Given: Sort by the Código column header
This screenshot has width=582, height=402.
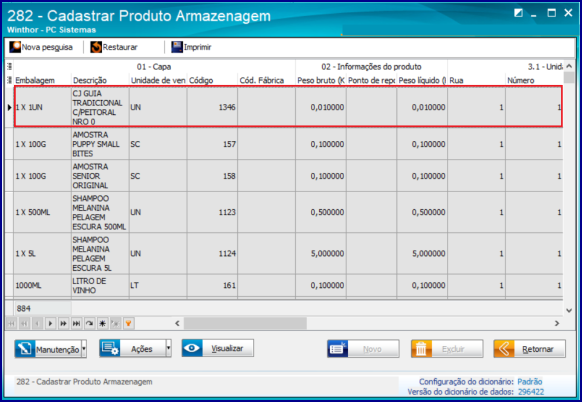Looking at the screenshot, I should pyautogui.click(x=212, y=80).
